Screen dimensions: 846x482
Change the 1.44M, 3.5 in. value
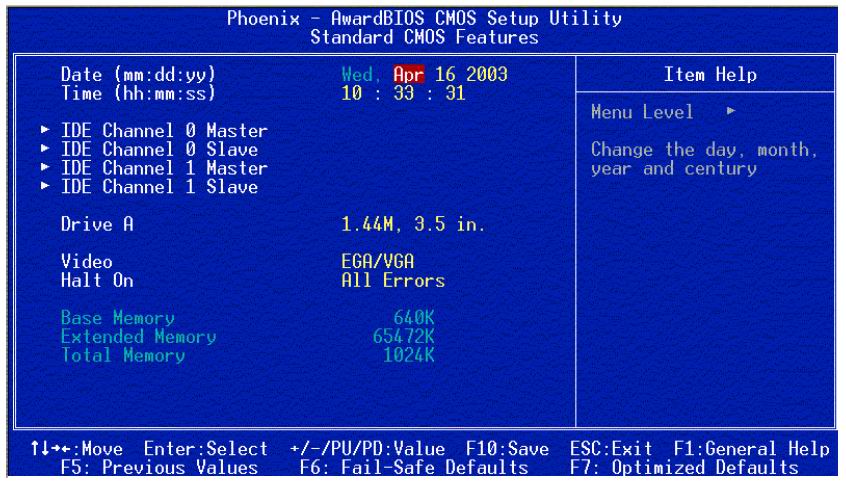click(413, 224)
